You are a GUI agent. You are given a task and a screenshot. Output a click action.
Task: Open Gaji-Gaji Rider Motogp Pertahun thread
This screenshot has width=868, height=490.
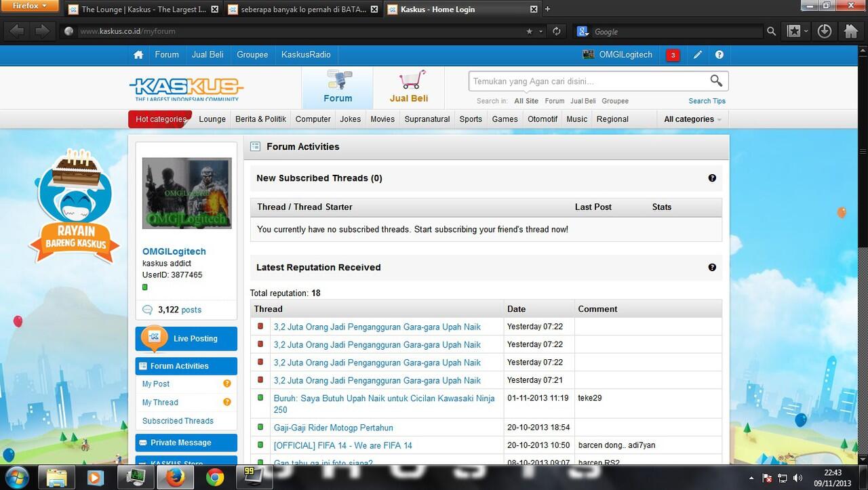click(x=333, y=428)
